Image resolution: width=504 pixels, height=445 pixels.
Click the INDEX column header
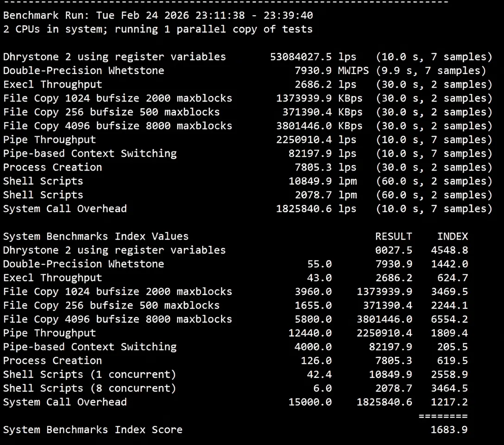click(453, 236)
